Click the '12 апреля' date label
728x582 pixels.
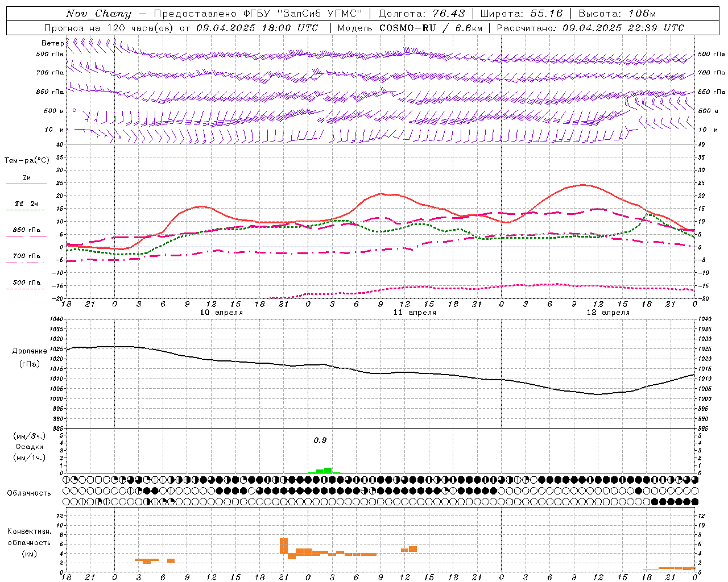point(608,313)
